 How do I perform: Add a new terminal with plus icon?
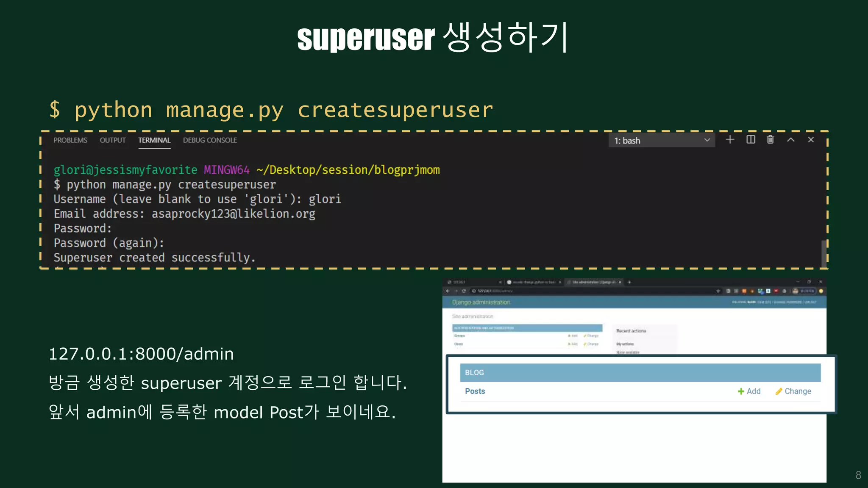pos(730,139)
